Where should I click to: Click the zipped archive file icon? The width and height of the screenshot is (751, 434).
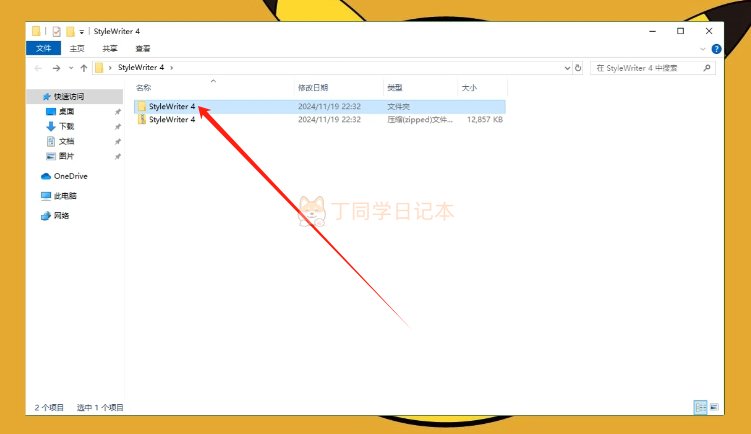(x=142, y=120)
